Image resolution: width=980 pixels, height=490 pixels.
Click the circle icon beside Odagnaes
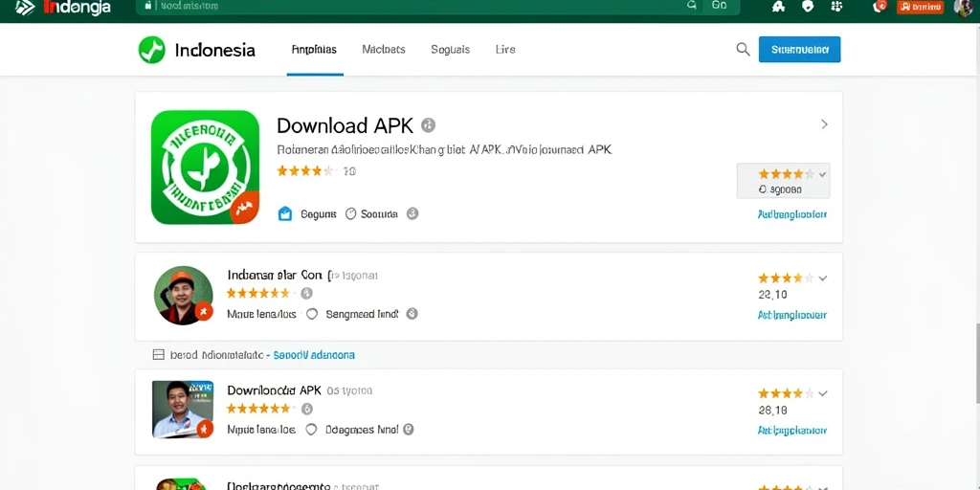312,430
